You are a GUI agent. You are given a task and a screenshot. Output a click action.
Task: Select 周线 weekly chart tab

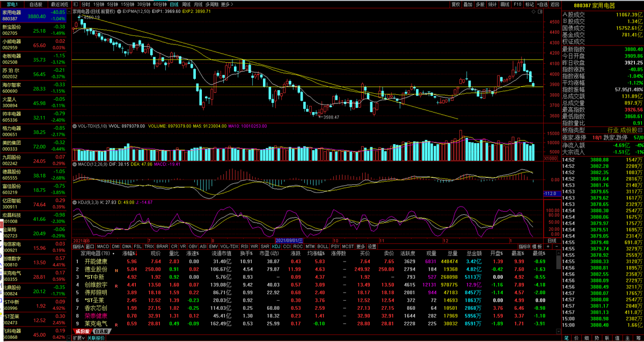coord(186,4)
